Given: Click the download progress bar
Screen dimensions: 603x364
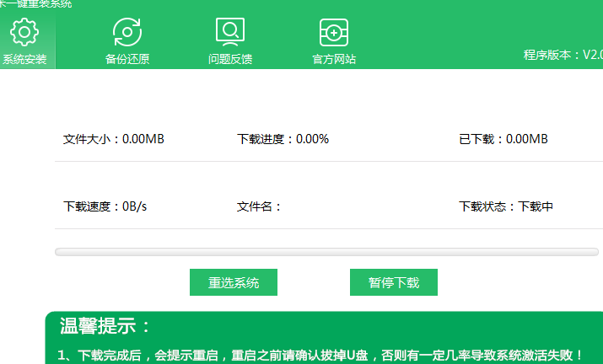Looking at the screenshot, I should tap(326, 252).
